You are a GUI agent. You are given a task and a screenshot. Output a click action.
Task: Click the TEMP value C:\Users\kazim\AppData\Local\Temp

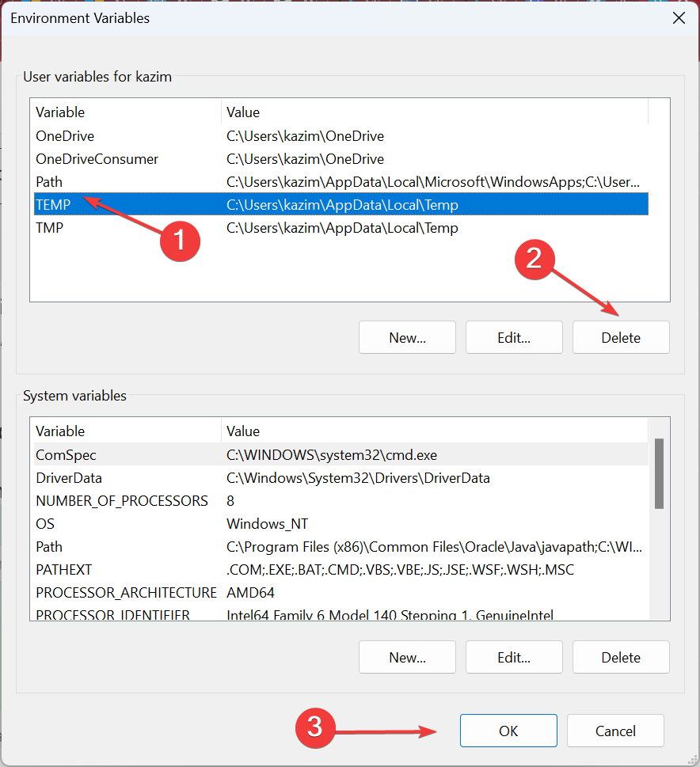pyautogui.click(x=342, y=205)
